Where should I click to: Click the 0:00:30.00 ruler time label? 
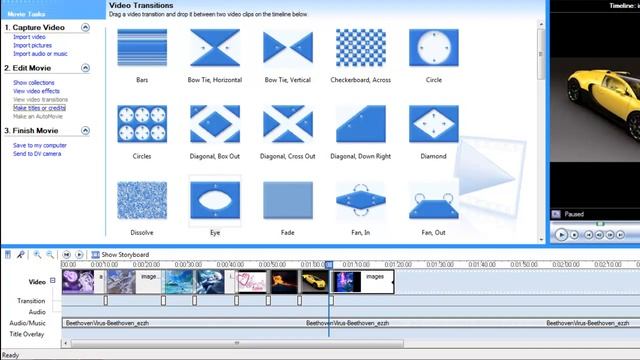coord(188,264)
